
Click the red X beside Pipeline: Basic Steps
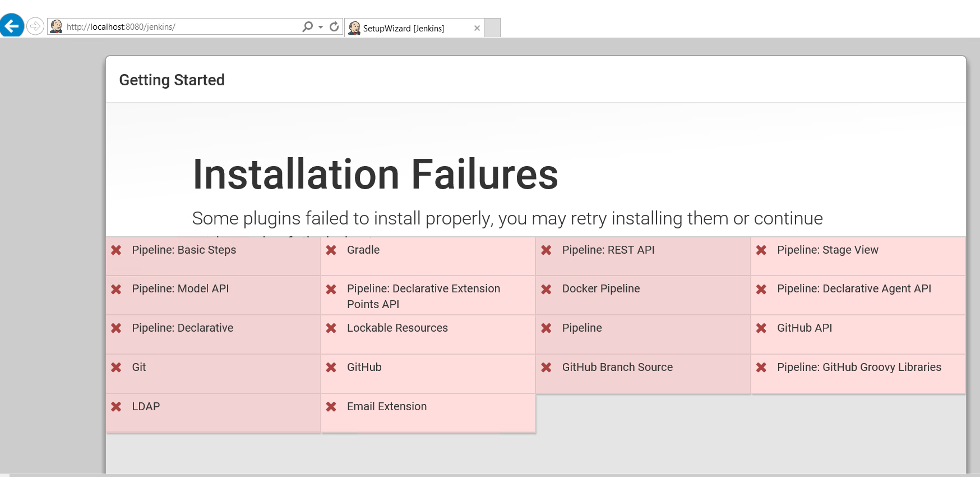coord(116,250)
